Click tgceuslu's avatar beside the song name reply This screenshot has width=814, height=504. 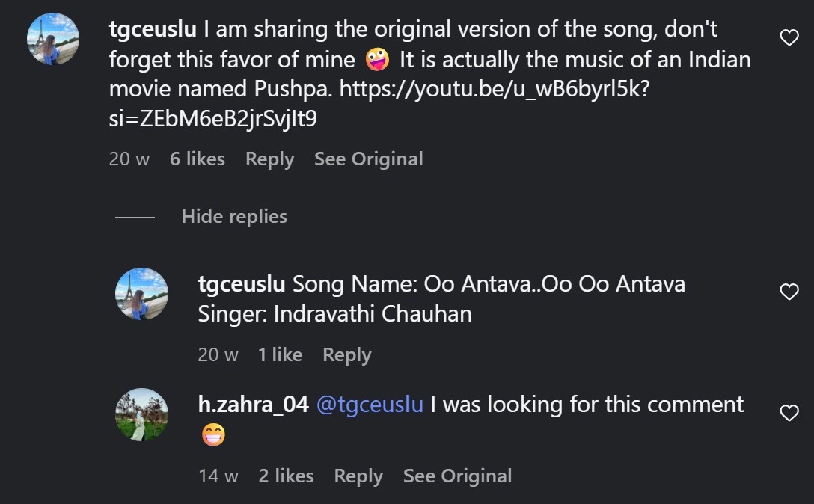(141, 294)
